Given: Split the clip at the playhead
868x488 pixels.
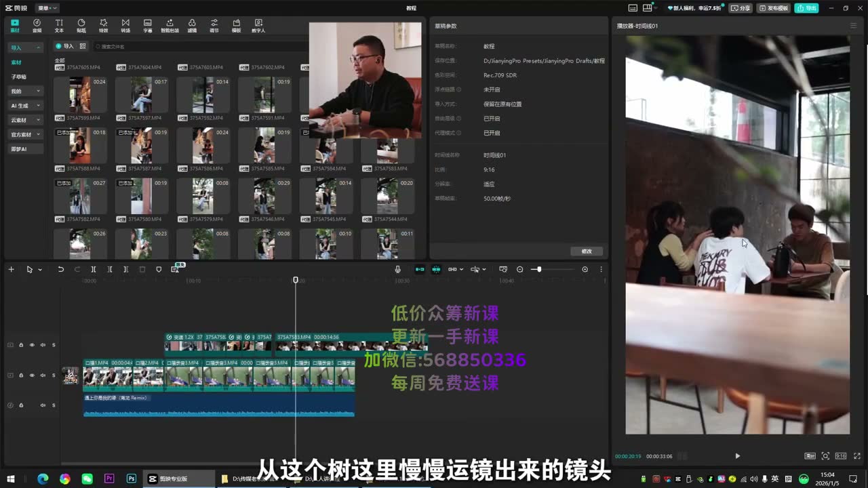Looking at the screenshot, I should click(x=94, y=269).
